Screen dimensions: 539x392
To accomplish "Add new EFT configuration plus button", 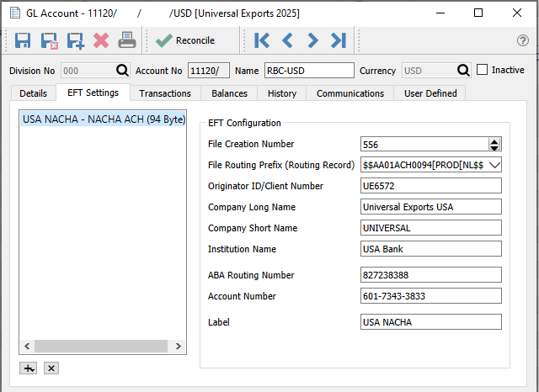I will [28, 368].
